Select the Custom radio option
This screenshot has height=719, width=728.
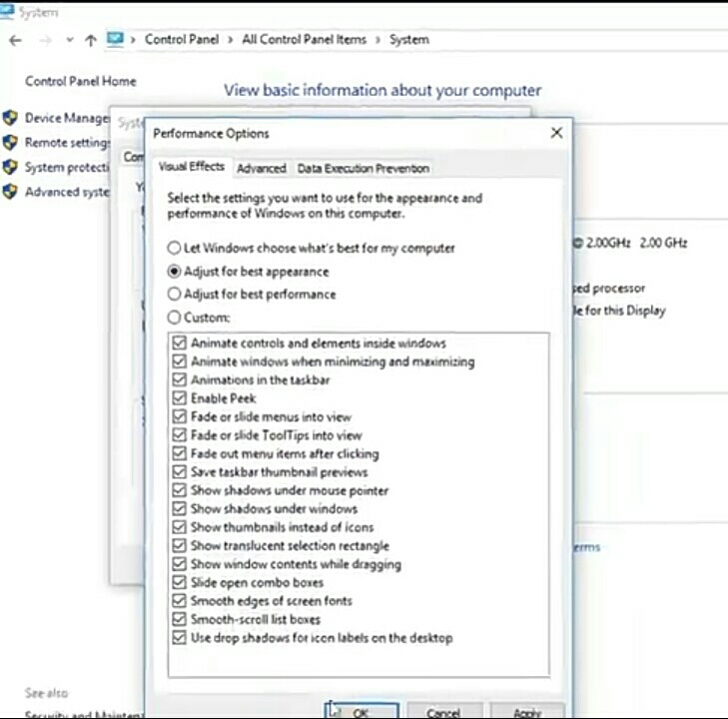pyautogui.click(x=199, y=318)
